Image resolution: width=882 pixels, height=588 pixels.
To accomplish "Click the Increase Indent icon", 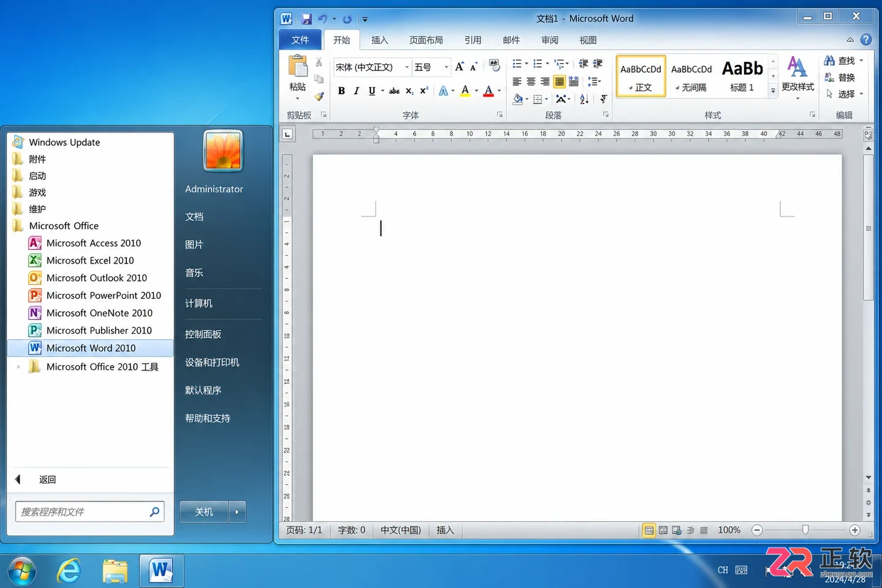I will 598,64.
